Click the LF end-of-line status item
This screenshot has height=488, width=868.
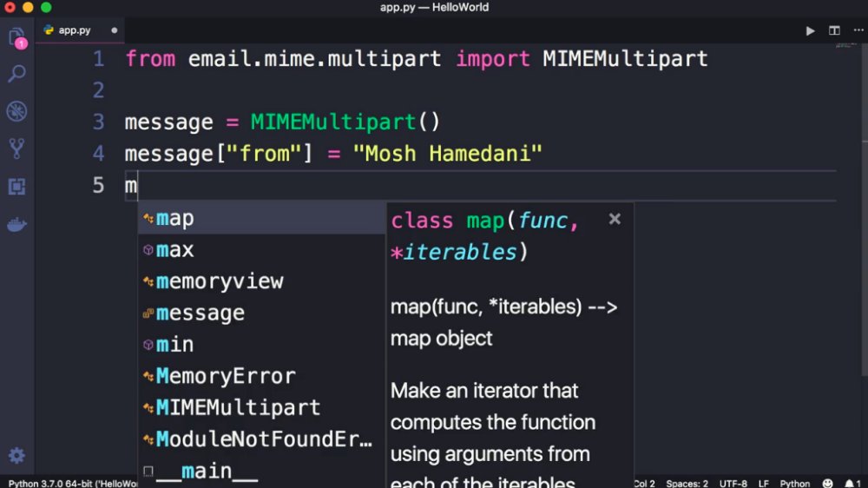click(763, 483)
